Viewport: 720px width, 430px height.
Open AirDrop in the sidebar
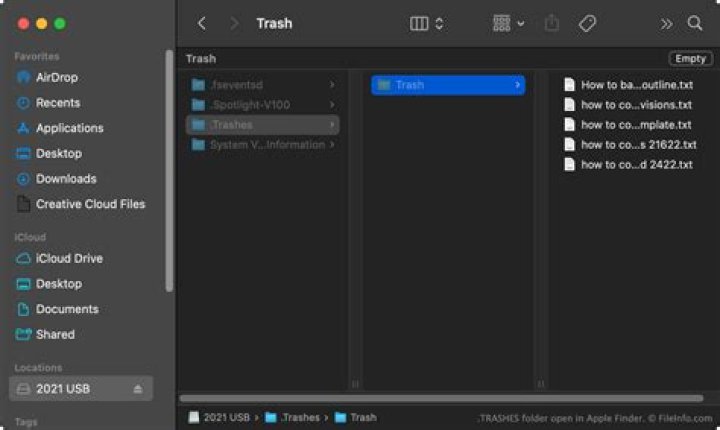point(56,77)
